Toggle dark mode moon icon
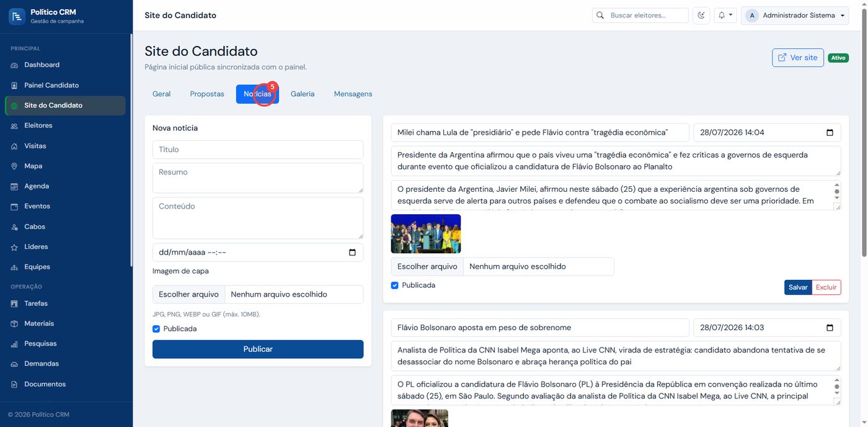This screenshot has width=868, height=427. [x=701, y=16]
